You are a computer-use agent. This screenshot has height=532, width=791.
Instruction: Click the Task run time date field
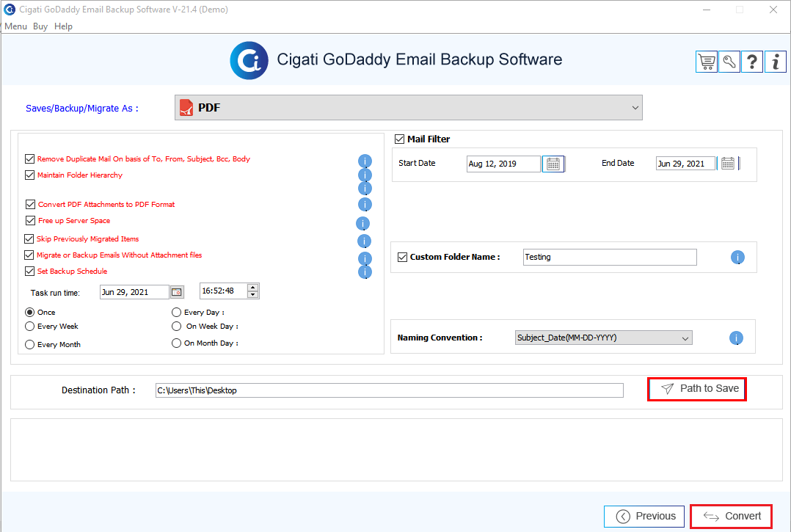click(x=134, y=292)
